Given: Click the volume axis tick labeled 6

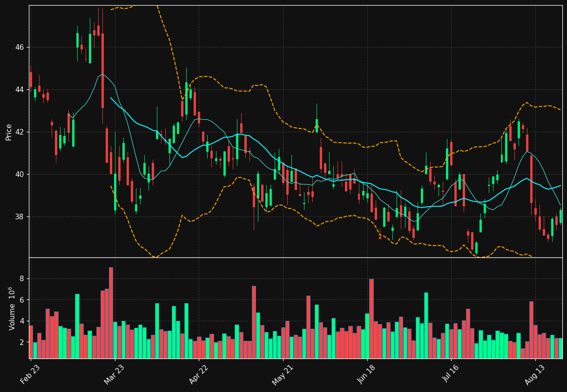Looking at the screenshot, I should (22, 300).
